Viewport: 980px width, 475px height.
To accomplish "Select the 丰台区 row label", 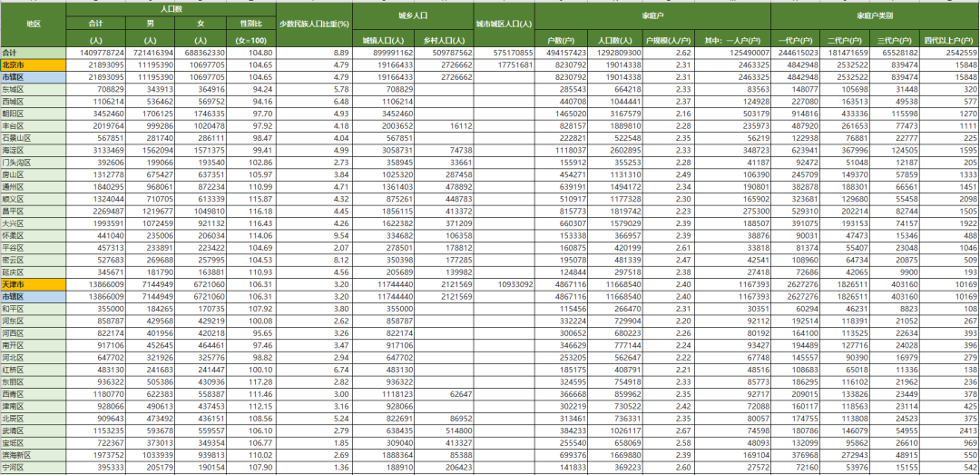I will pyautogui.click(x=33, y=126).
